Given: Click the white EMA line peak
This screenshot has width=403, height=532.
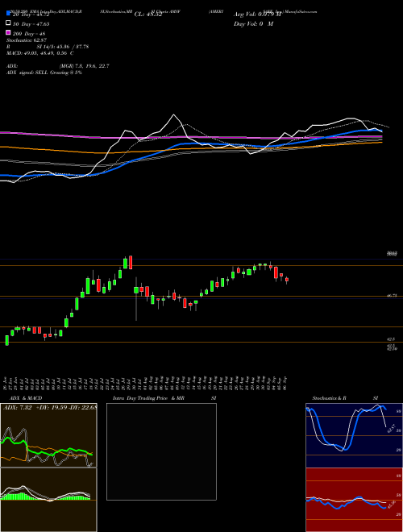Looking at the screenshot, I should 174,114.
